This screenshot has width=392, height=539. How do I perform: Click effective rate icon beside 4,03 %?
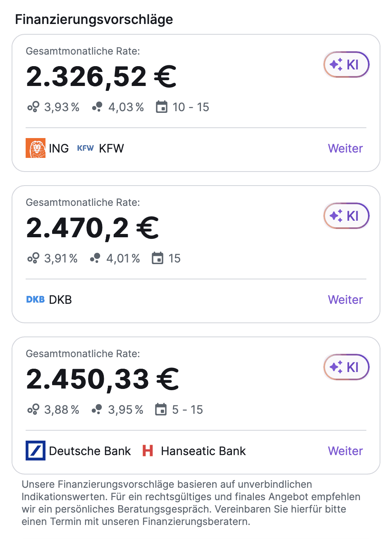(97, 107)
